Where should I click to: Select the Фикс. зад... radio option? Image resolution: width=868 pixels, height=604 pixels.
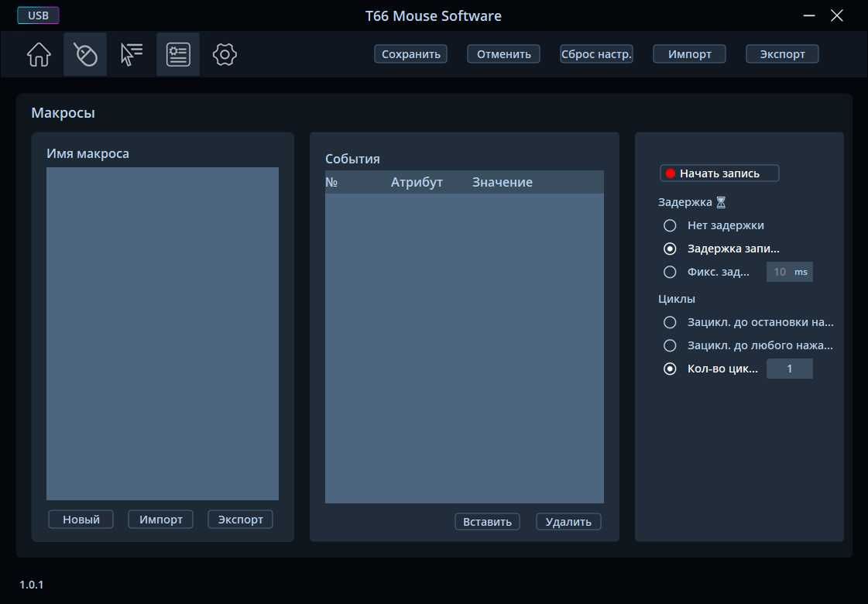[670, 272]
